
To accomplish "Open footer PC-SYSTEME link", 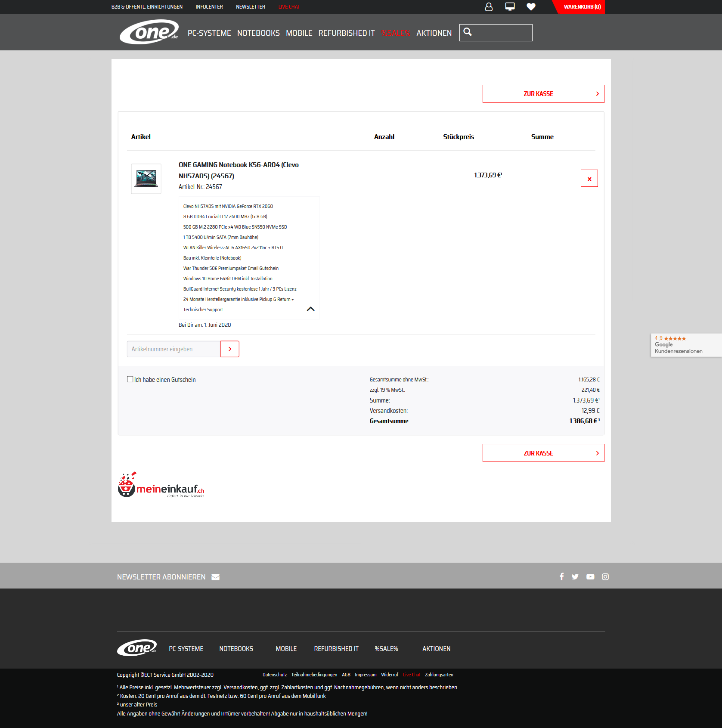I will pyautogui.click(x=186, y=649).
